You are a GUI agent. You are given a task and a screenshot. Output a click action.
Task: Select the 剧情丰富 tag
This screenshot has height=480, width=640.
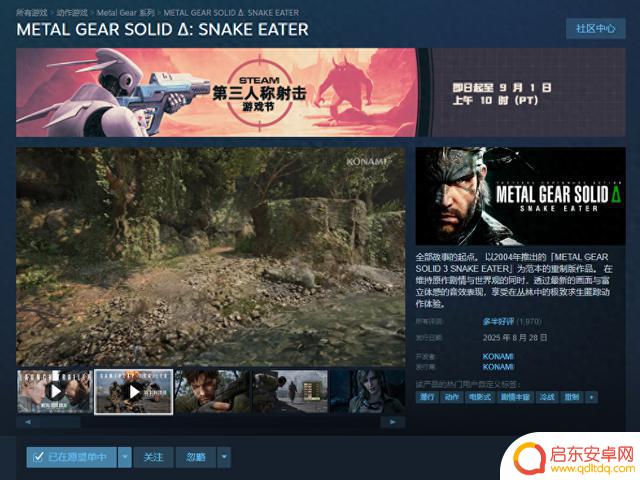click(515, 397)
